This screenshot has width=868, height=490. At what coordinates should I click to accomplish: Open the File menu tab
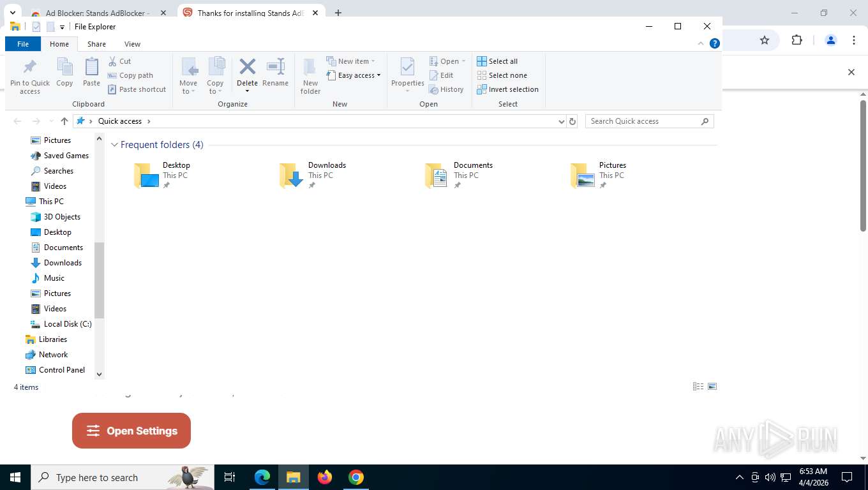[x=23, y=44]
